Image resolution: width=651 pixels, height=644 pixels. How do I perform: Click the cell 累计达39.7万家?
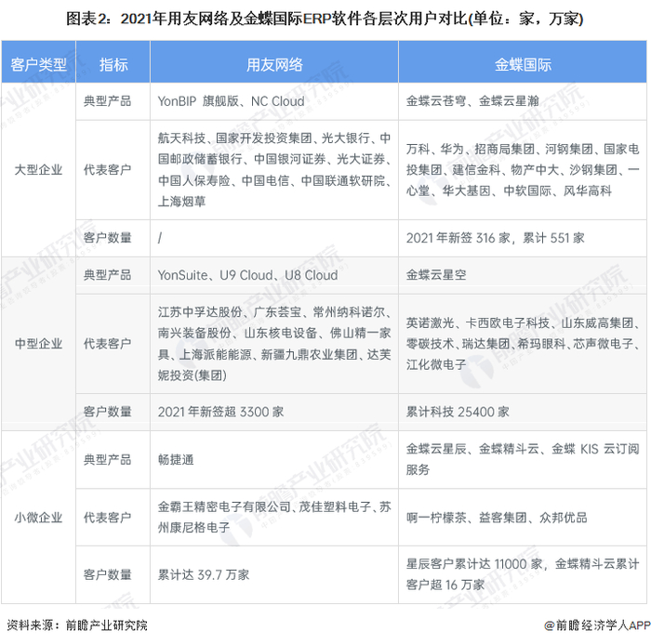click(x=274, y=574)
